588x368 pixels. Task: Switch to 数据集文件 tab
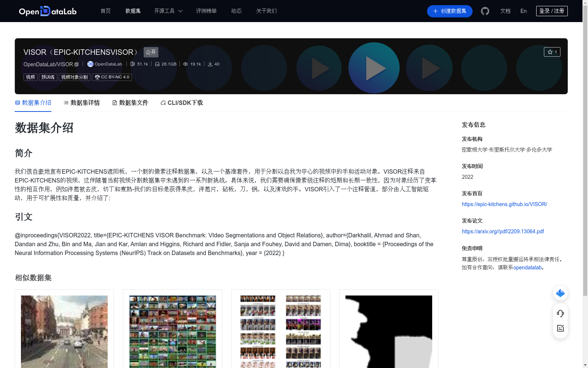(130, 103)
